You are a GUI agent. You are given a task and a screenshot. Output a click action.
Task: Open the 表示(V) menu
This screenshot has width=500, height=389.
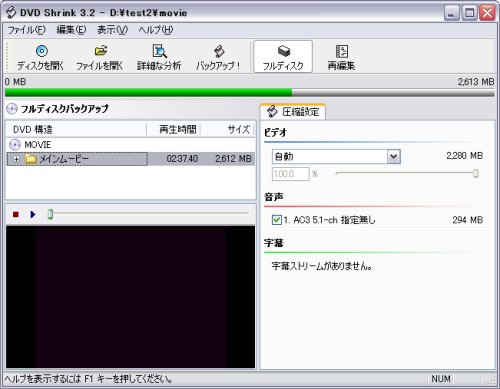point(112,30)
